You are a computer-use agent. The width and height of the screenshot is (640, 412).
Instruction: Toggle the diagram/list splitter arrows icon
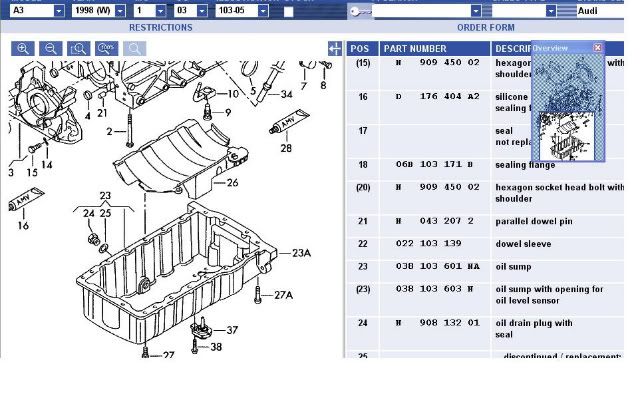pos(335,49)
